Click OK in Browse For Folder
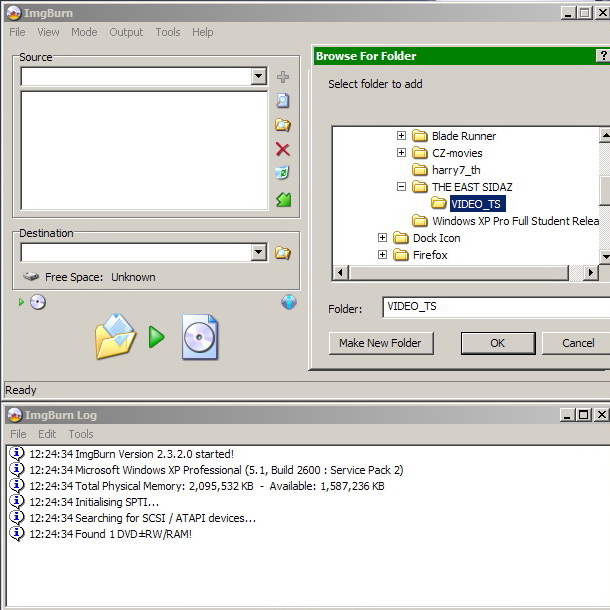Screen dimensions: 610x610 point(498,343)
